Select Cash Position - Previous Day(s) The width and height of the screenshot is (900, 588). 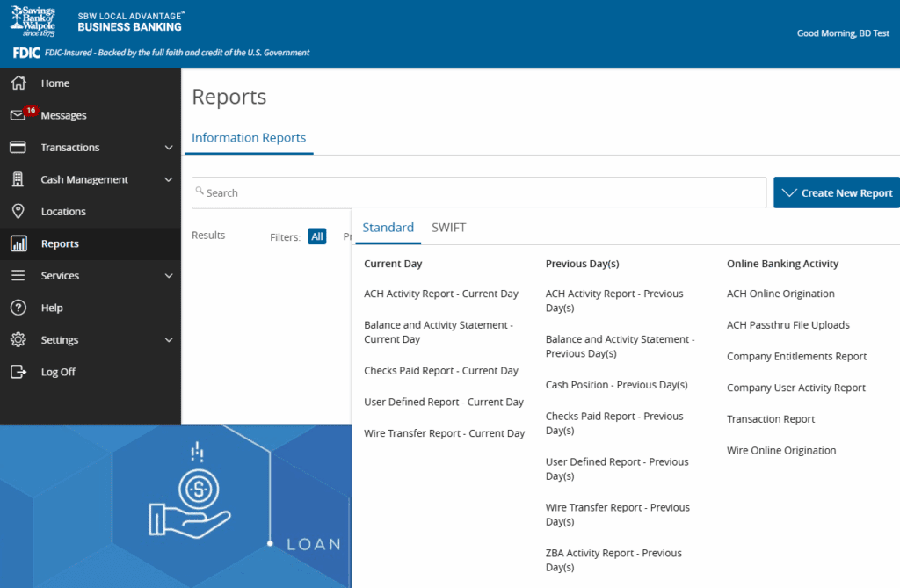[616, 385]
